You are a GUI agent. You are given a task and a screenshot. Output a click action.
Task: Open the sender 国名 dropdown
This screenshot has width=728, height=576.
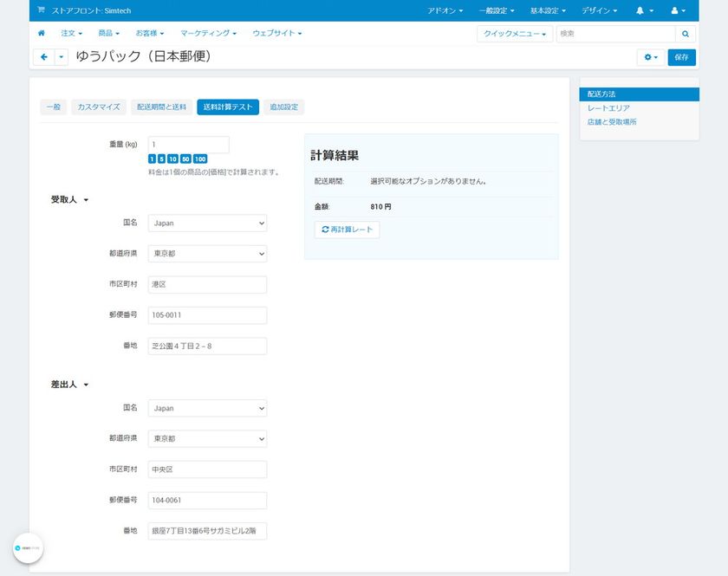(x=207, y=408)
